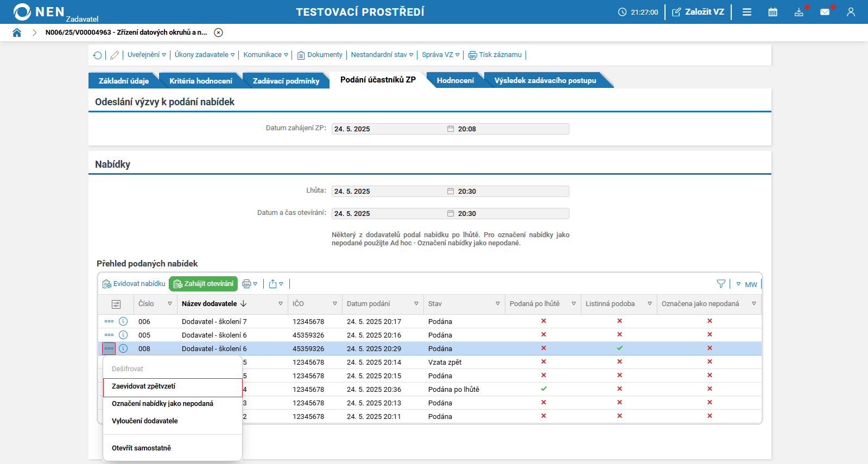Screen dimensions: 868x464
Task: Close the N006/25/V00004963 breadcrumb tab
Action: (x=218, y=33)
